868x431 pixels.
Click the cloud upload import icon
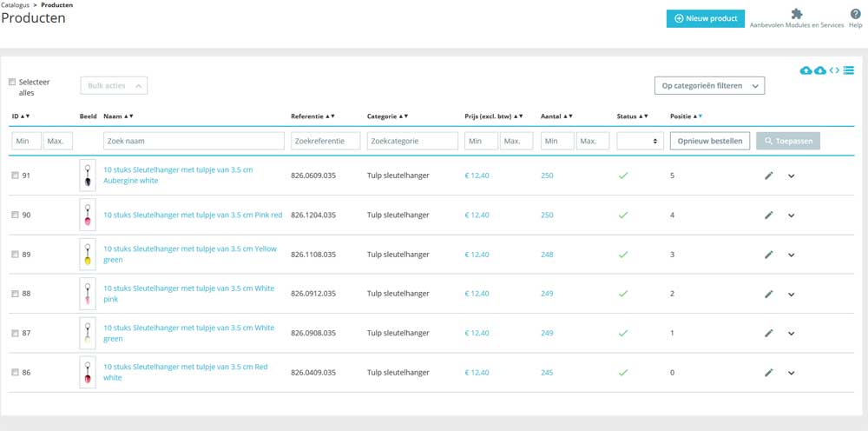pyautogui.click(x=806, y=70)
